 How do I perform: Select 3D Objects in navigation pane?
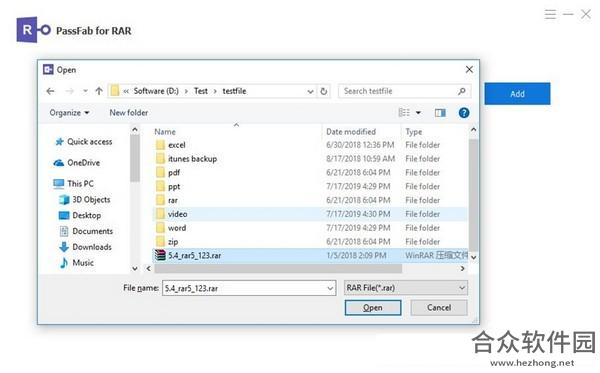click(85, 200)
